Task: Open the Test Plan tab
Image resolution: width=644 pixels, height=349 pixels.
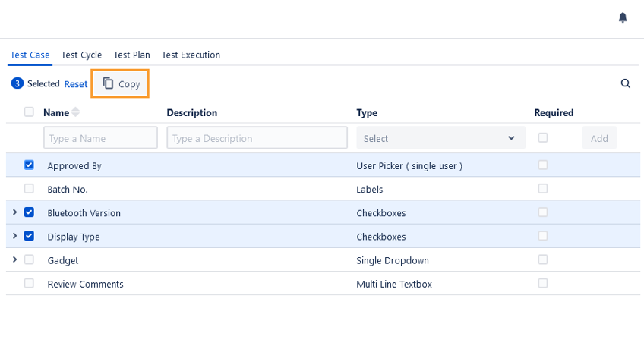Action: 131,55
